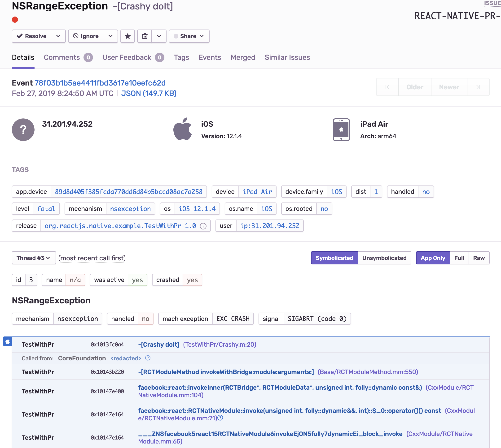Screen dimensions: 501x448
Task: Open release org.reactjs.native.example.TestWithPr-1.0 link
Action: tap(120, 226)
